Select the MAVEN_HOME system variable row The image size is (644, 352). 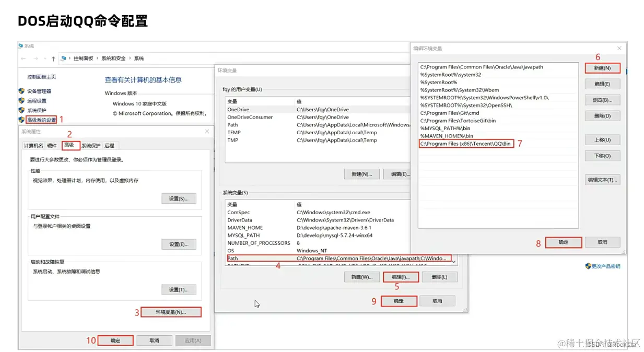(x=338, y=228)
